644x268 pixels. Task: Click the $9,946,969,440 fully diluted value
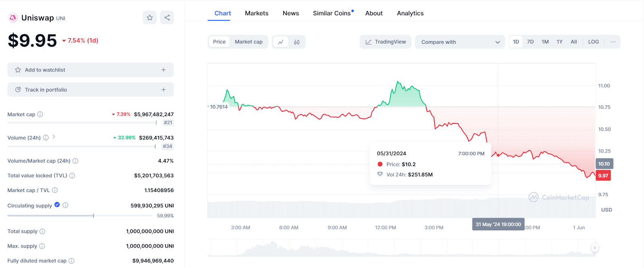click(153, 261)
